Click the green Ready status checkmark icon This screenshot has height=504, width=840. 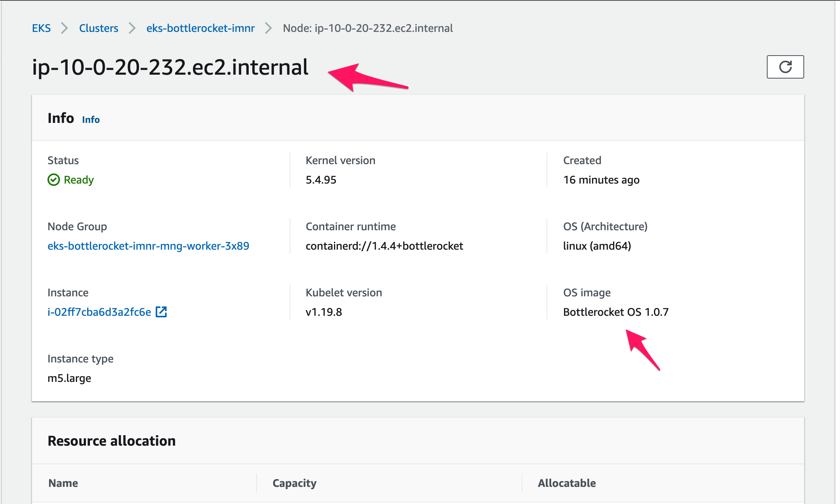click(54, 180)
